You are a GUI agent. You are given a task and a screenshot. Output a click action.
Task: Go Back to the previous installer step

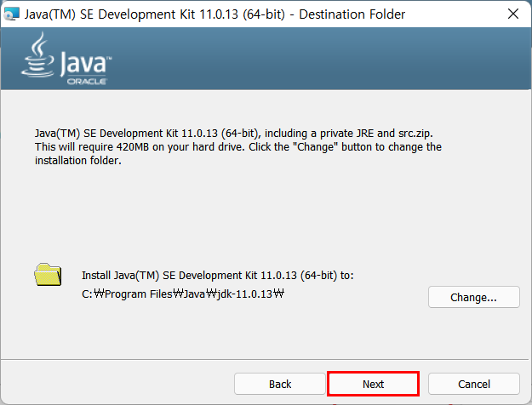point(280,384)
